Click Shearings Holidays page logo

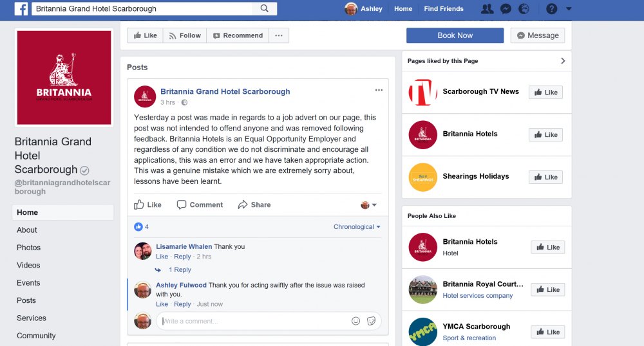422,177
